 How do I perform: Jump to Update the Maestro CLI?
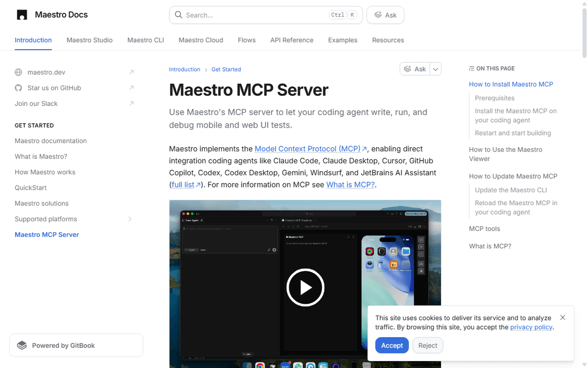click(x=511, y=190)
